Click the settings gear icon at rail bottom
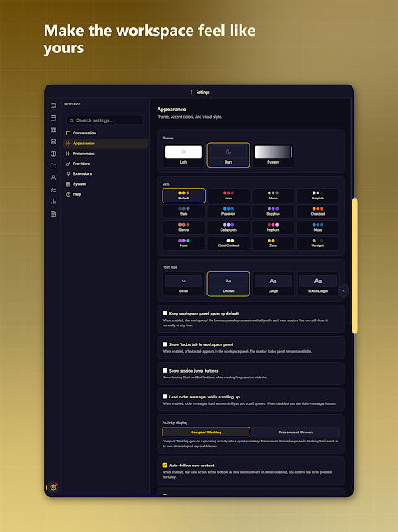The width and height of the screenshot is (398, 532). click(x=53, y=487)
